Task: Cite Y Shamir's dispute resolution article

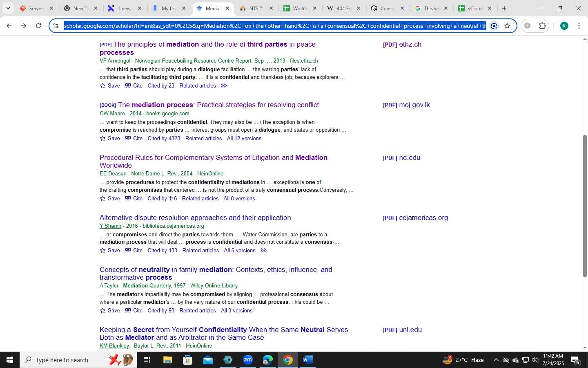Action: point(134,250)
